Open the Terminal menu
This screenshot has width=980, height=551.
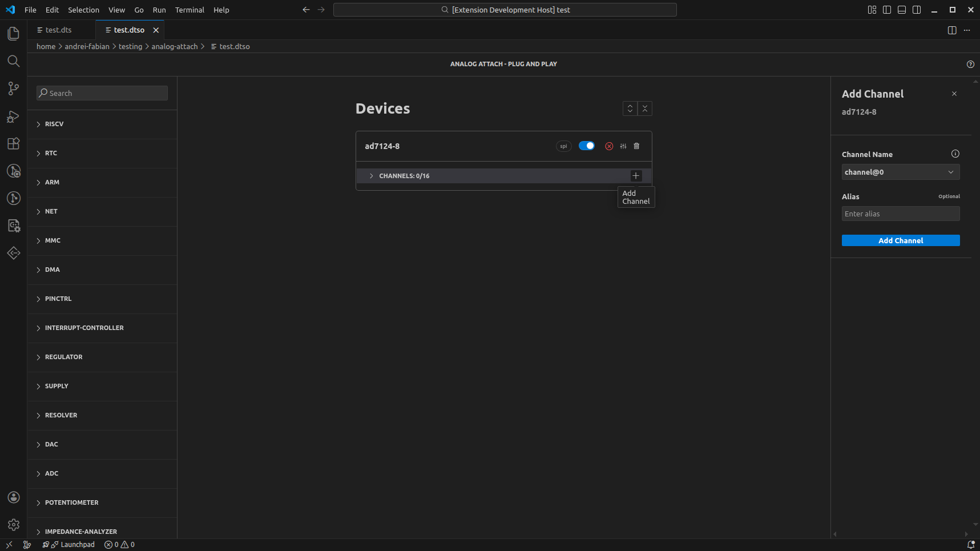(x=189, y=10)
